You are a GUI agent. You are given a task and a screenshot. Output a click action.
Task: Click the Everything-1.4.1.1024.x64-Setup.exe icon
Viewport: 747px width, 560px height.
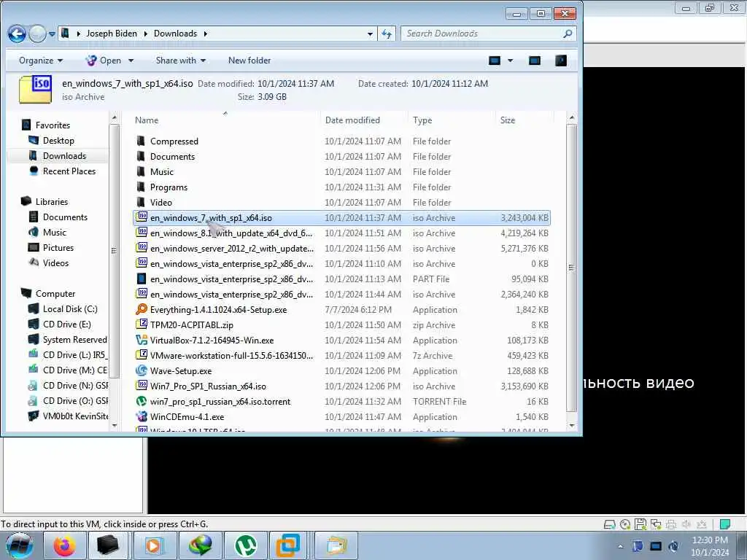[x=142, y=309]
